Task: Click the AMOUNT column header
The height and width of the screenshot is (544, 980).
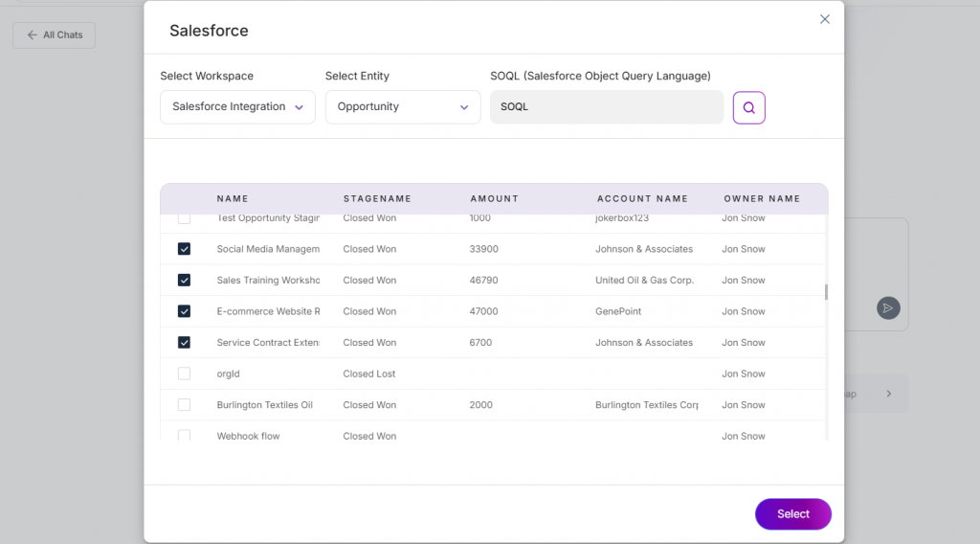Action: coord(495,199)
